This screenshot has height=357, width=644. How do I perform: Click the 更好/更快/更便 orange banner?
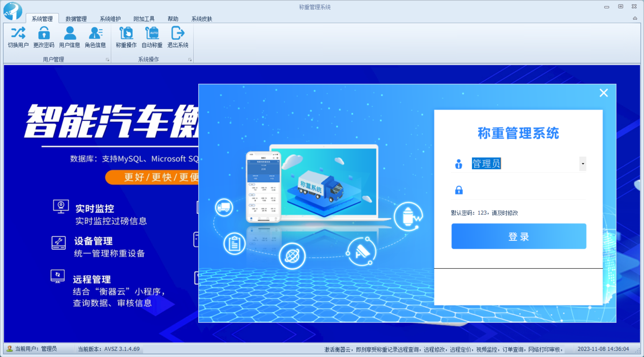(152, 177)
